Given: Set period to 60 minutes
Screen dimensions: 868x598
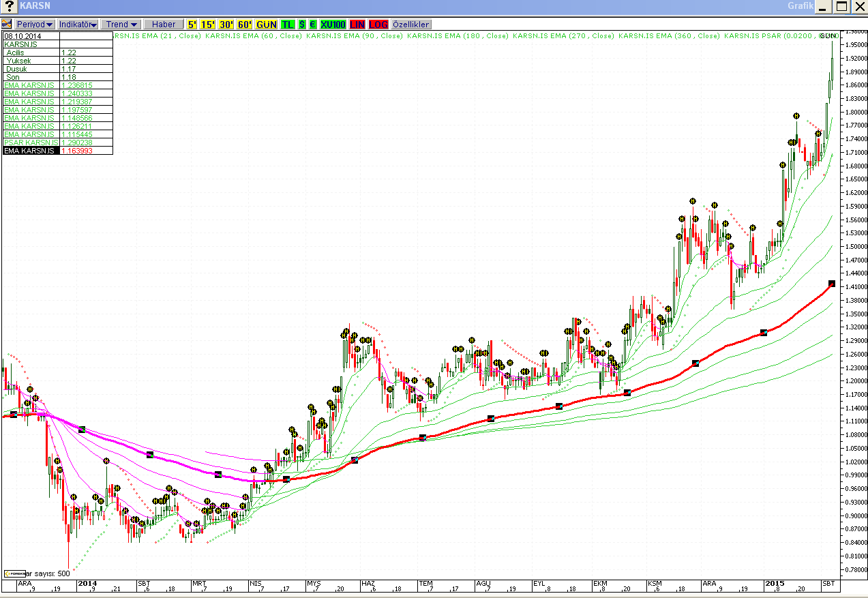Looking at the screenshot, I should click(x=245, y=24).
